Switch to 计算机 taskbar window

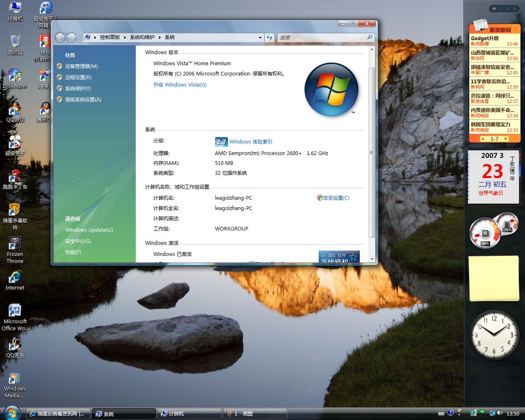(189, 413)
